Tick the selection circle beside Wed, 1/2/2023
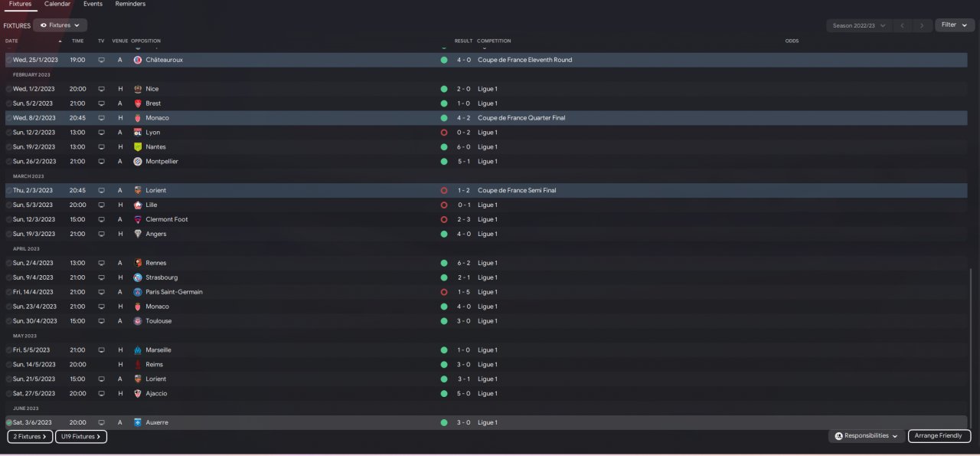 coord(8,89)
